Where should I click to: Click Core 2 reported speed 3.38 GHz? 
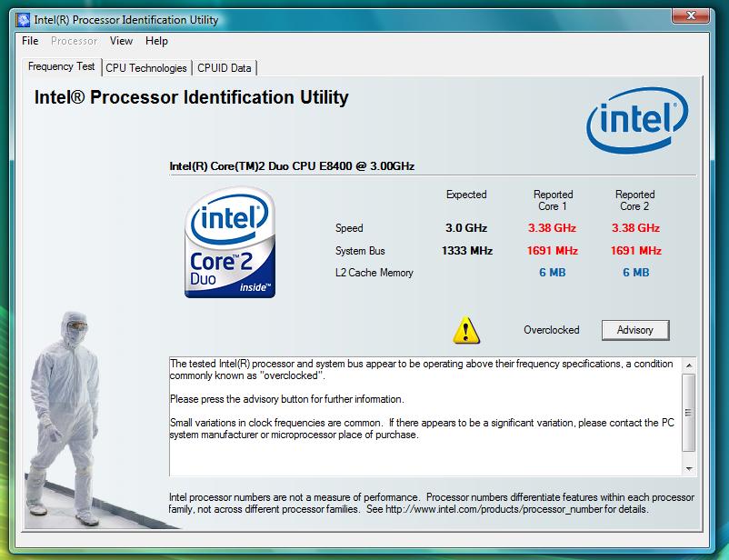635,228
